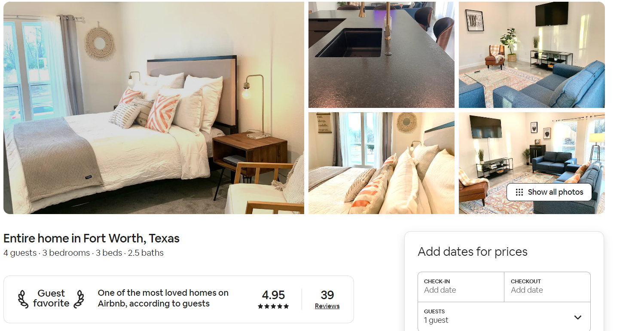Select the Checkout date field
The image size is (644, 331).
pos(547,287)
